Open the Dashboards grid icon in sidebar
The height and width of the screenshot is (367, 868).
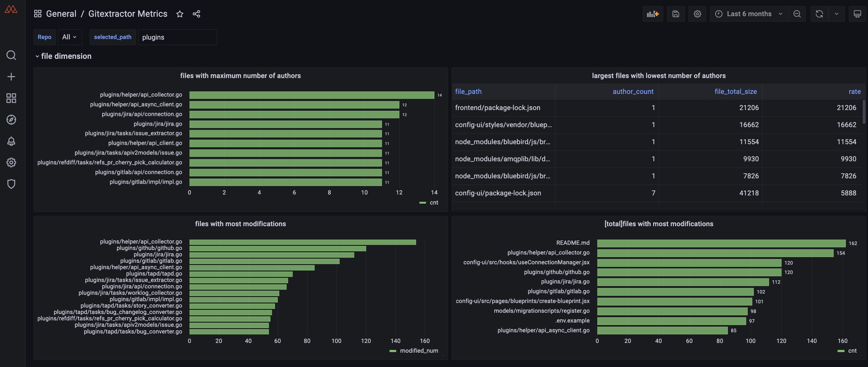pos(11,98)
